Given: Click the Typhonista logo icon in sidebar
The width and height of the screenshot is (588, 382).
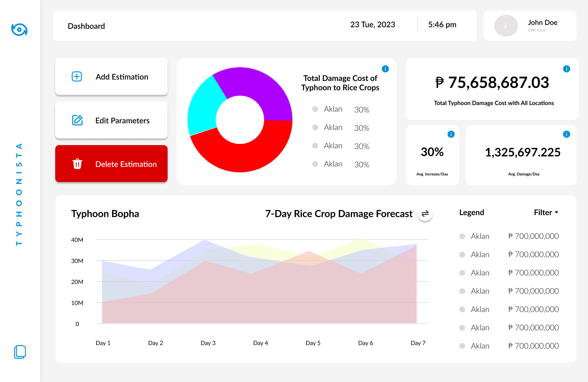Looking at the screenshot, I should pos(19,30).
